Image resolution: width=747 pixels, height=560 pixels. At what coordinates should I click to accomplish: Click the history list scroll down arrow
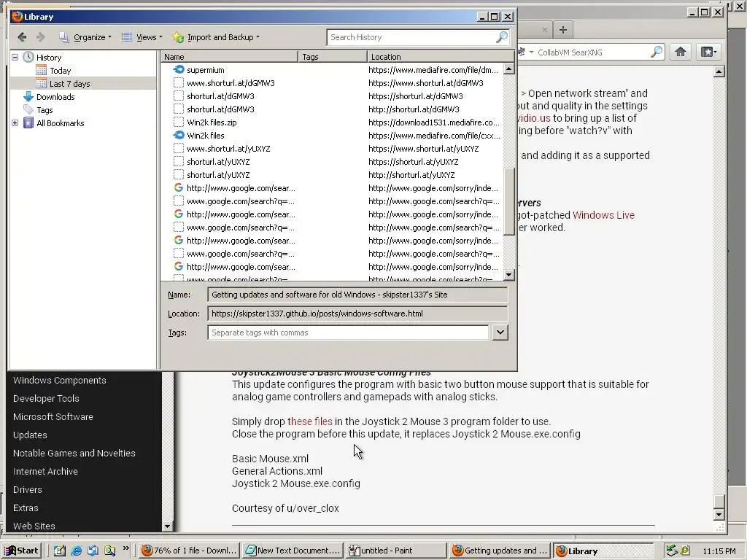[x=508, y=275]
